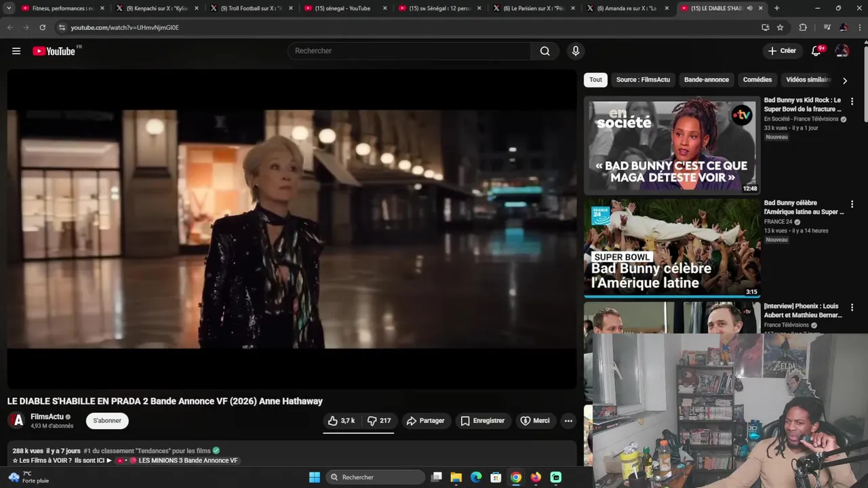Open a new browser tab
Image resolution: width=868 pixels, height=488 pixels.
(x=776, y=8)
